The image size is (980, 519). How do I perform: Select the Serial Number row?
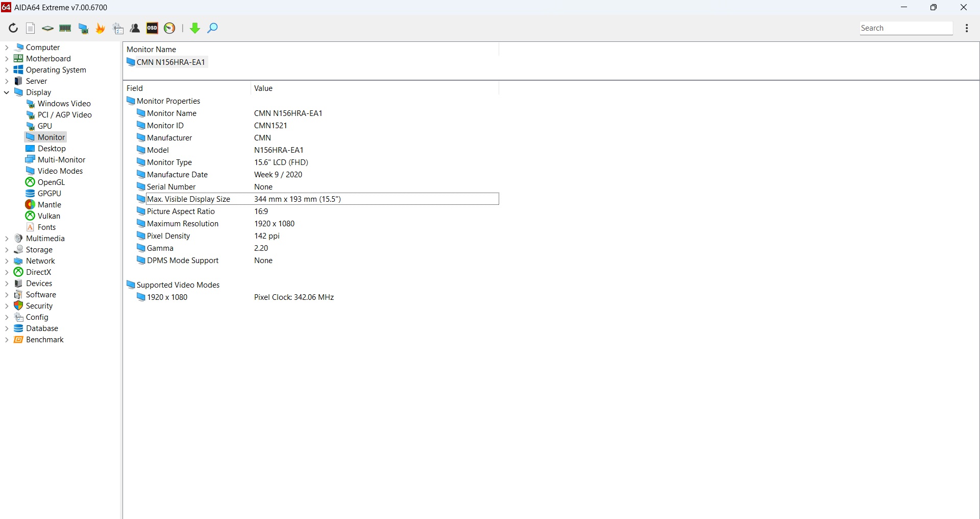(x=312, y=187)
